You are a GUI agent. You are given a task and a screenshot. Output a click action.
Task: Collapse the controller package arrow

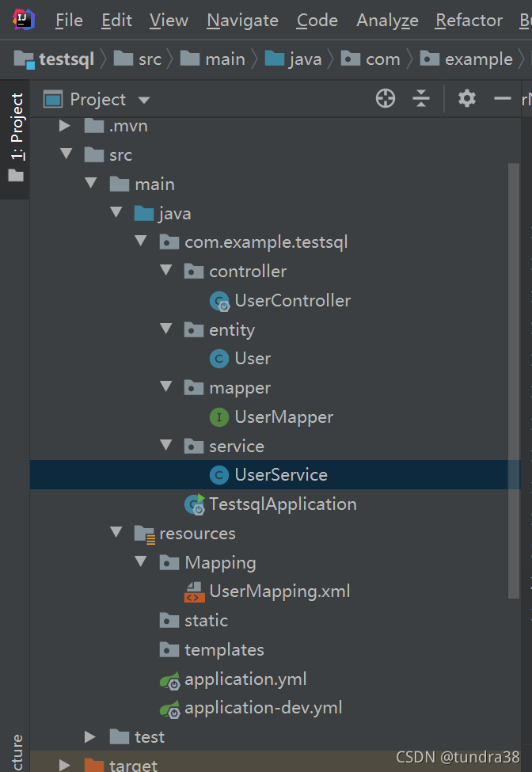click(x=166, y=270)
